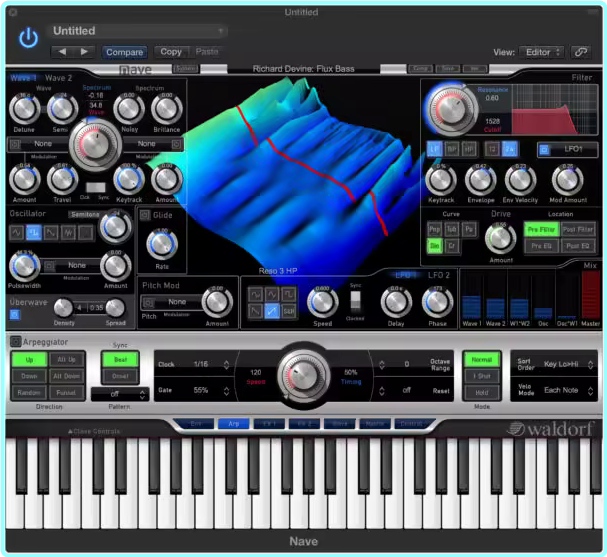Screen dimensions: 607x557
Task: Select the sine oscillator waveform icon
Action: click(16, 233)
